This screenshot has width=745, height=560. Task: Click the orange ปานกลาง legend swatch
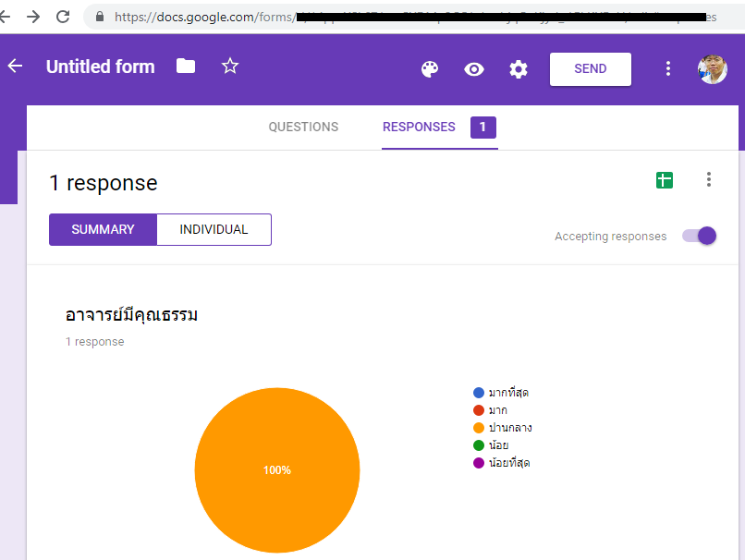(479, 428)
